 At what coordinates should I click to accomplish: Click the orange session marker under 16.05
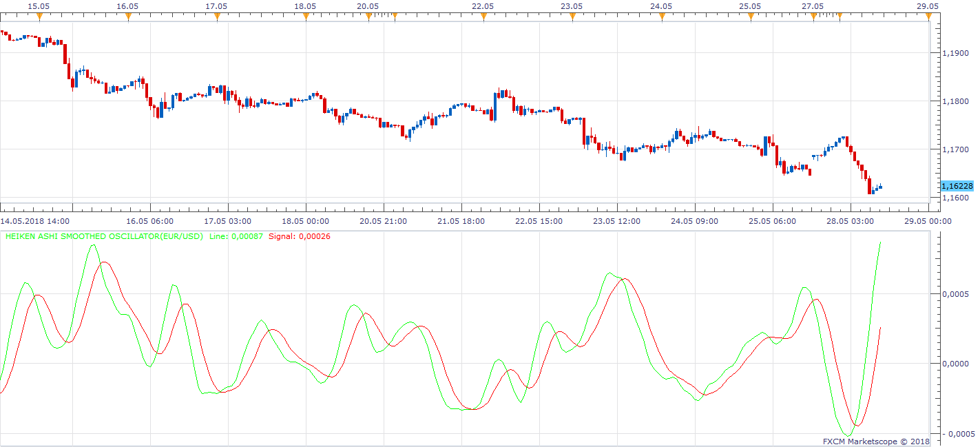tap(128, 17)
